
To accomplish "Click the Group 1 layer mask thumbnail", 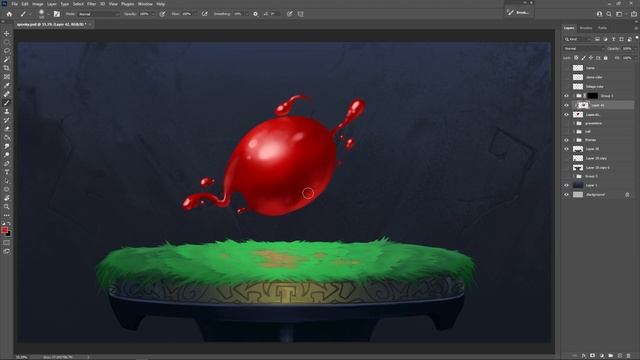I will pos(592,96).
